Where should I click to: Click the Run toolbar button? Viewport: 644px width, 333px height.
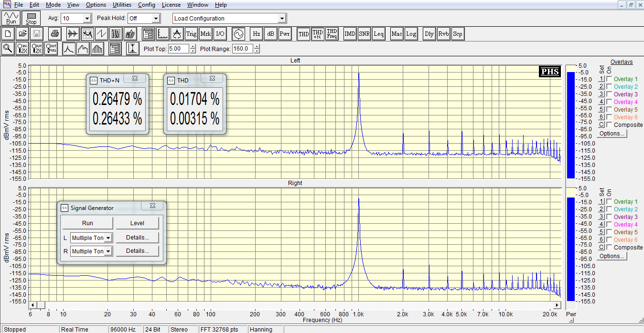click(x=11, y=18)
